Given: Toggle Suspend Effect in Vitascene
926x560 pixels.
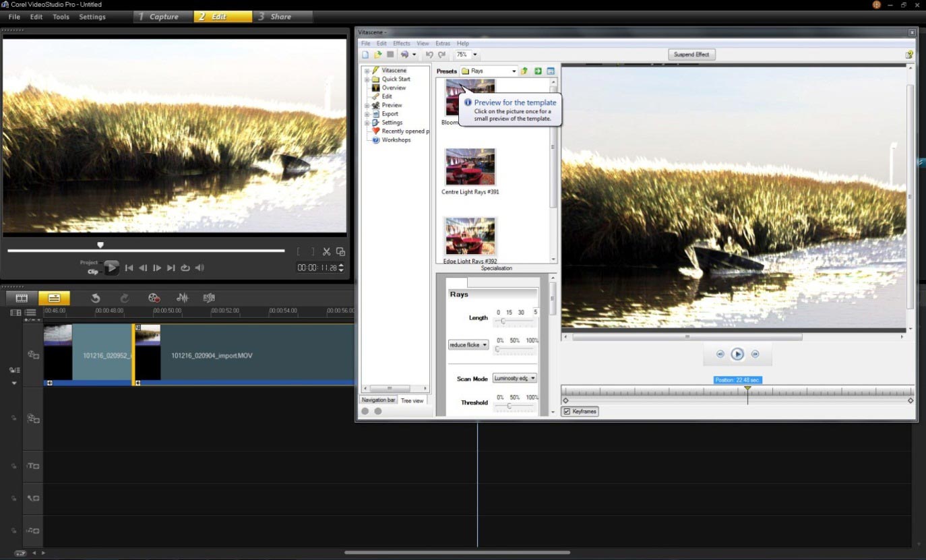Looking at the screenshot, I should 691,54.
